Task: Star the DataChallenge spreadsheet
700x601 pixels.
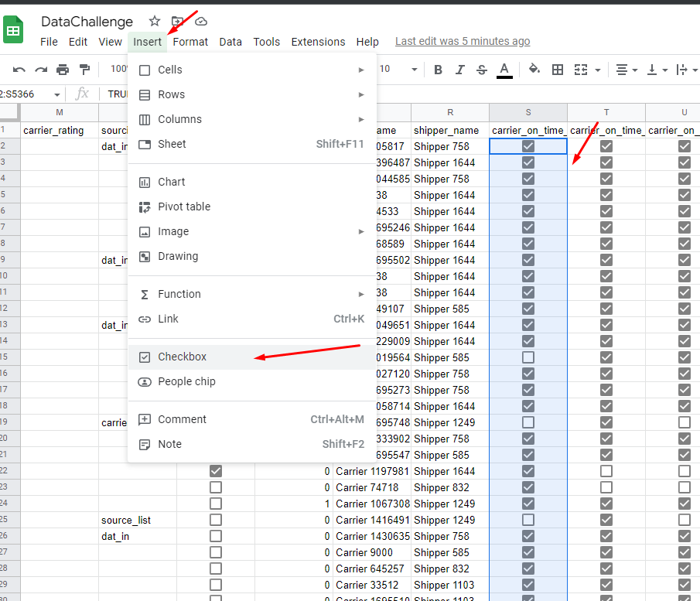Action: pos(154,21)
